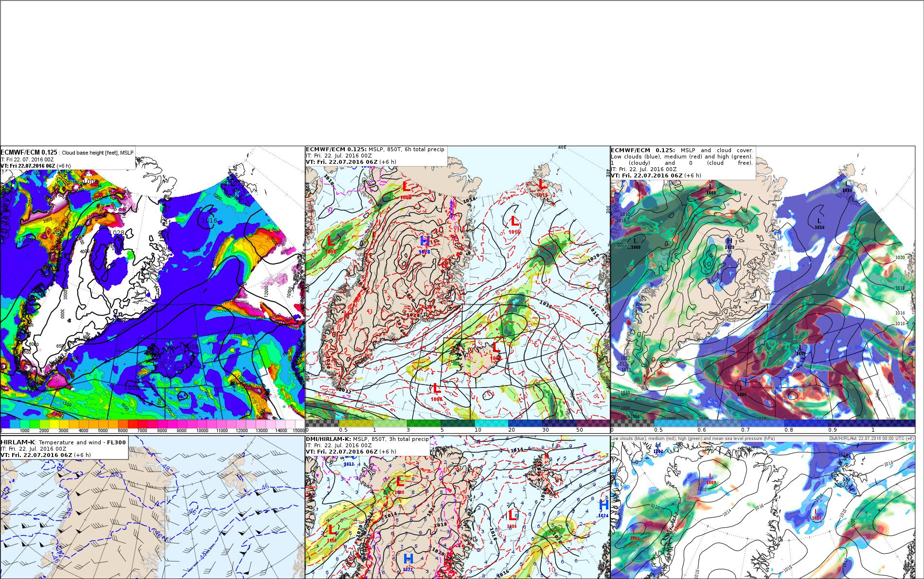Click the 7000 ft value on the cloud base legend
Screen dimensions: 924x579
click(x=142, y=431)
